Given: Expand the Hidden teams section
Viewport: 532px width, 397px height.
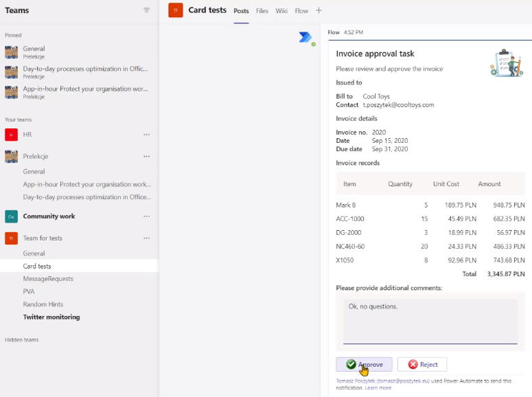Looking at the screenshot, I should pos(22,339).
